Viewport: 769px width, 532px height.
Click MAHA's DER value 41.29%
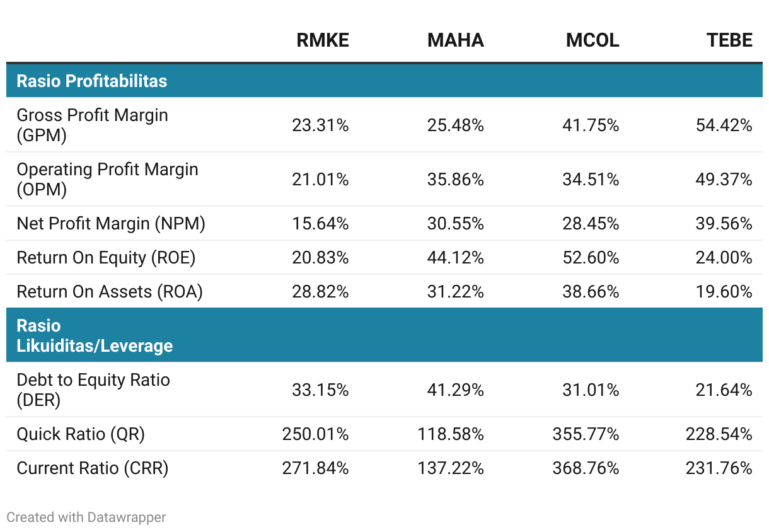(x=456, y=390)
